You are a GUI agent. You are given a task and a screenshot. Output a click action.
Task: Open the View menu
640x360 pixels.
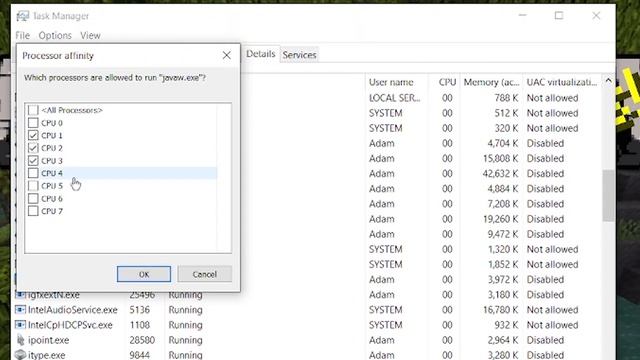tap(90, 36)
